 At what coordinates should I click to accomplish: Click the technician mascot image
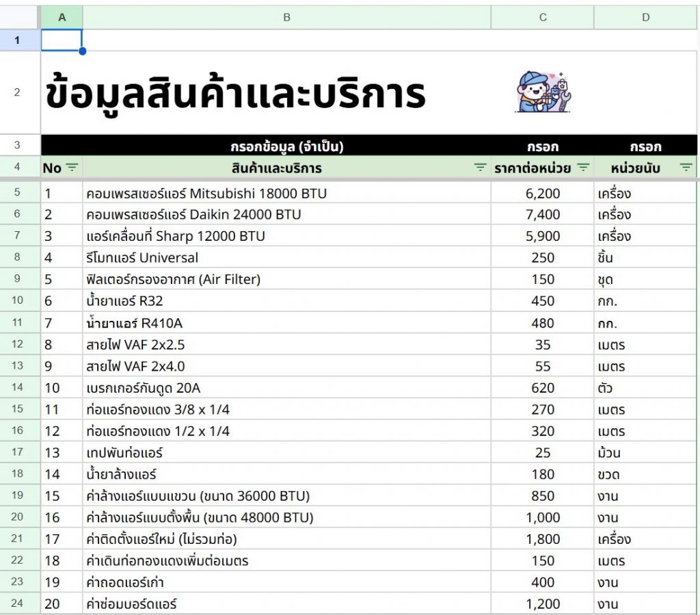[x=543, y=92]
